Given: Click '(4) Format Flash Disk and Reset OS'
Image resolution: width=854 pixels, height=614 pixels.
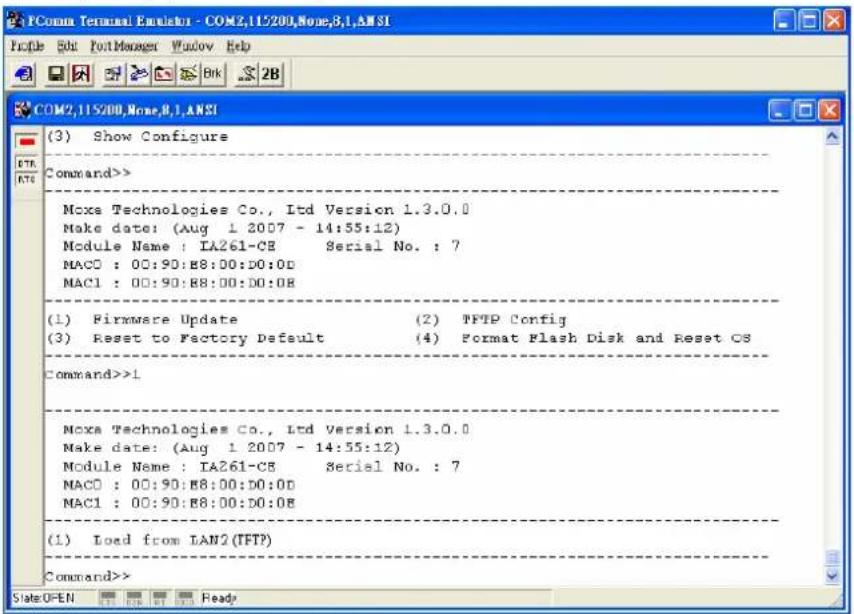Looking at the screenshot, I should [x=583, y=338].
